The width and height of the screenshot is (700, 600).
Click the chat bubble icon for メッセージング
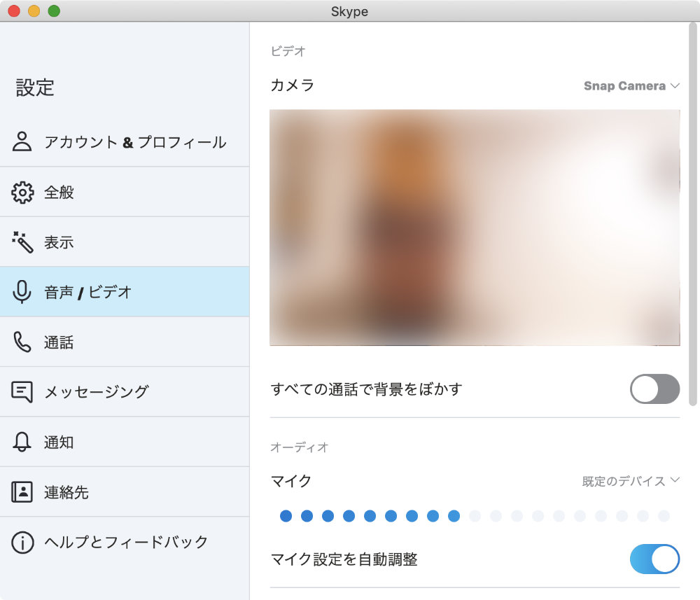[22, 392]
